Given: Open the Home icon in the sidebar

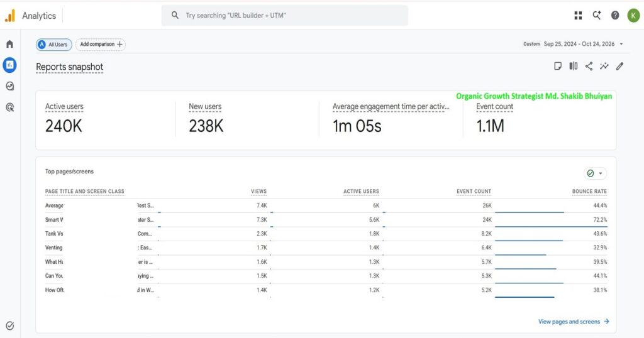Looking at the screenshot, I should (10, 44).
